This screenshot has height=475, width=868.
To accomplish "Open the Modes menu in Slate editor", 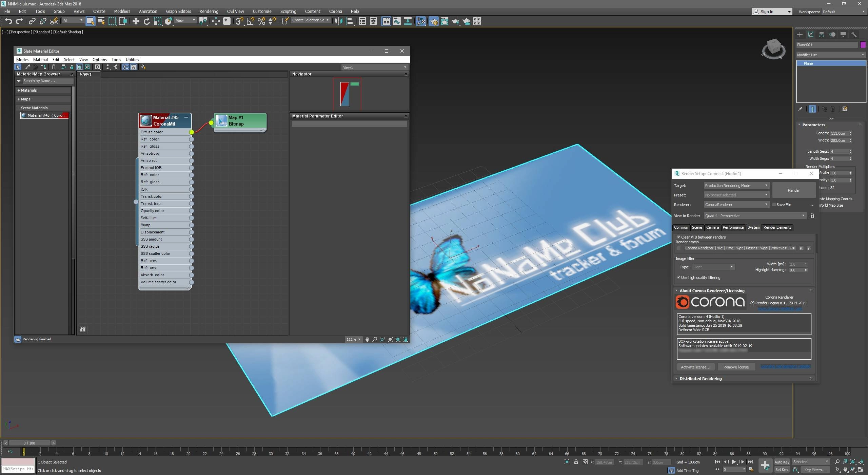I will [x=22, y=60].
